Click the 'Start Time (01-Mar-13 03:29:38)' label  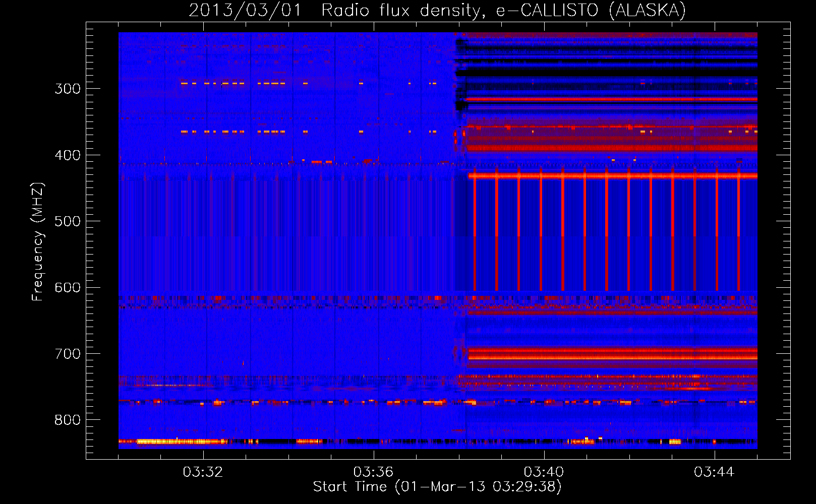[x=437, y=487]
